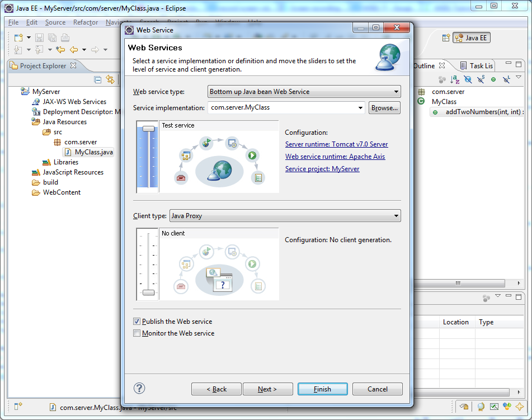Hide local types in the Outline view

(506, 79)
